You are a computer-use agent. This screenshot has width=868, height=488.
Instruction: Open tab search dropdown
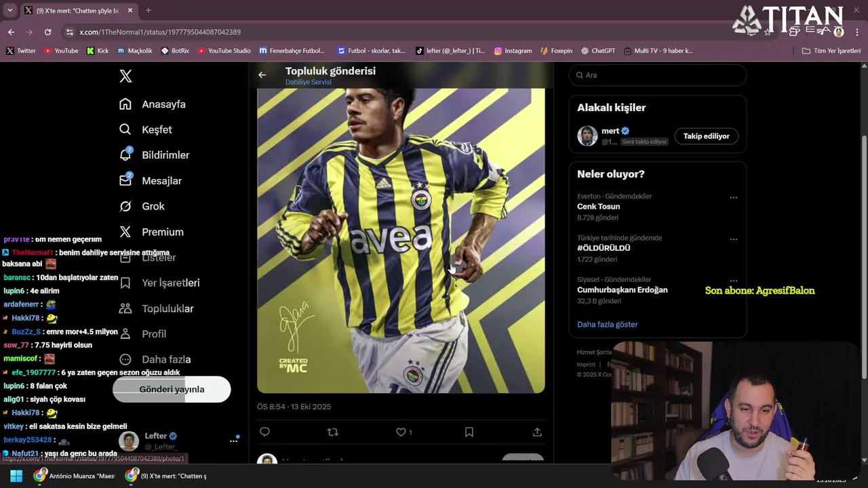tap(9, 10)
